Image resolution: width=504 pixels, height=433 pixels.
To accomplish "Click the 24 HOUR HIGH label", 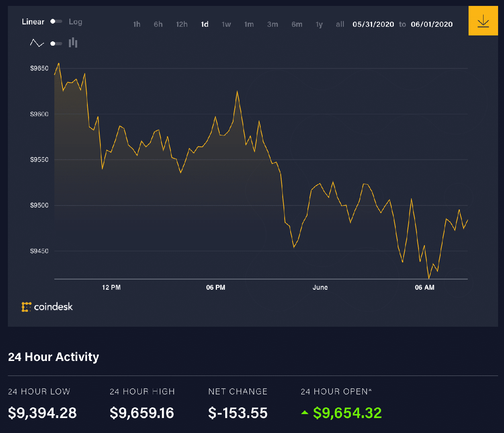I will point(142,392).
